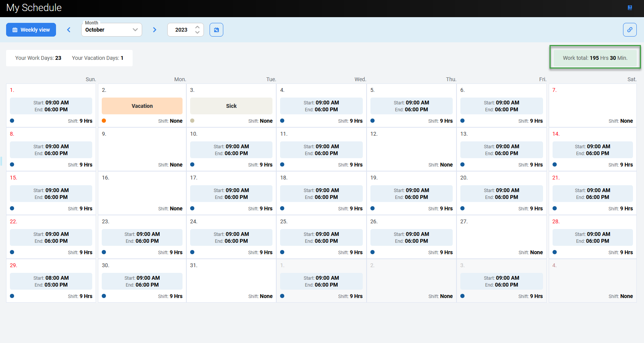Click the orange vacation dot on October 2
644x343 pixels.
coord(104,121)
